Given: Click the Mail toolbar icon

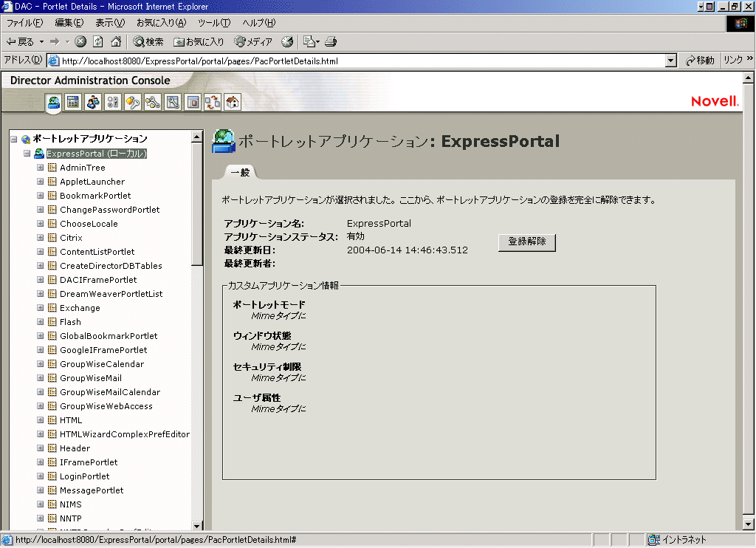Looking at the screenshot, I should [x=311, y=42].
